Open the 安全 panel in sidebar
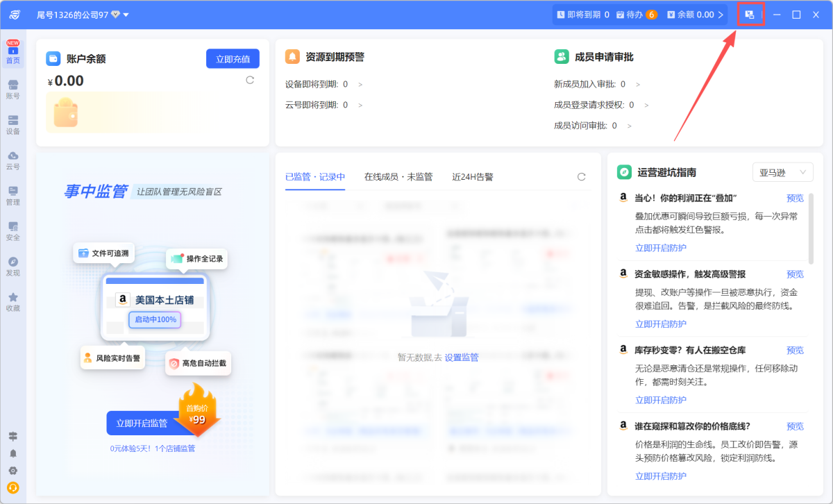The image size is (833, 504). click(13, 230)
